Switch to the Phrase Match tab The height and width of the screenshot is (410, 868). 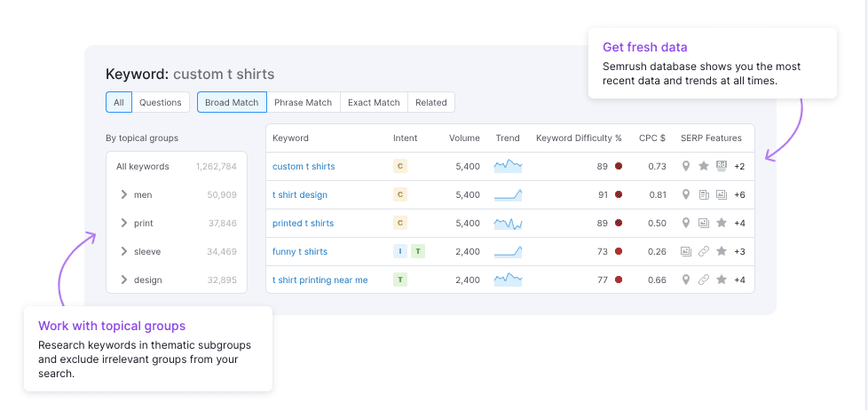[x=304, y=102]
